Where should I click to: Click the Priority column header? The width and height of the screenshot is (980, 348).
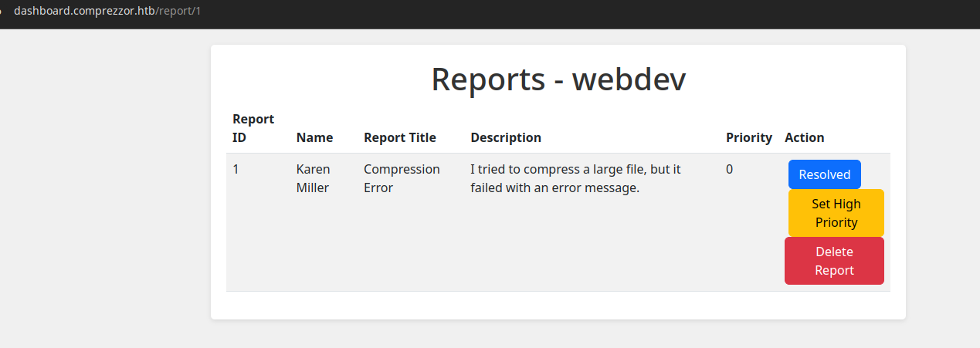749,137
